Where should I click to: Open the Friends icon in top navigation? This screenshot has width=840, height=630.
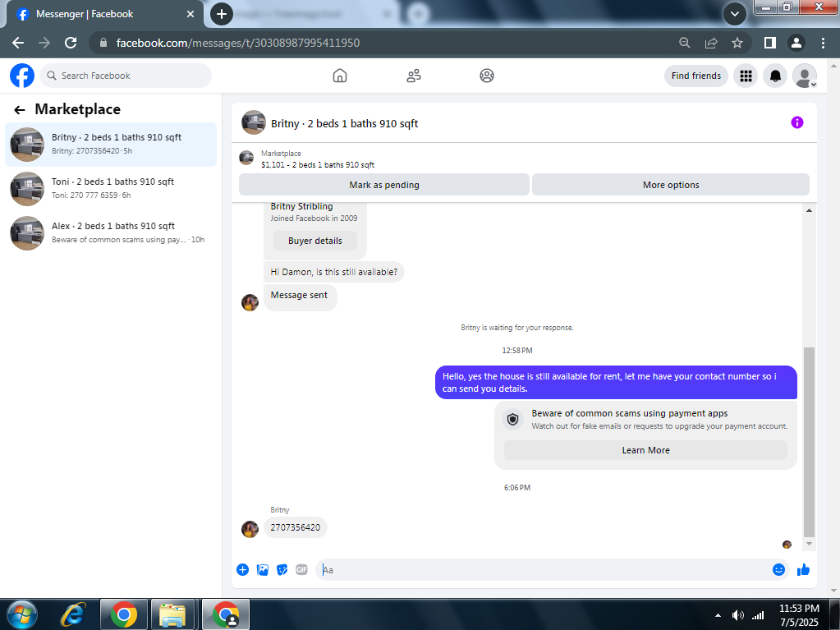coord(414,76)
